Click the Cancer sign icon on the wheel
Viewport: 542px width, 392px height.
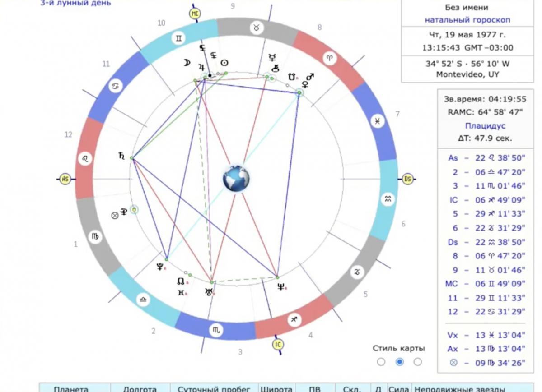point(115,86)
